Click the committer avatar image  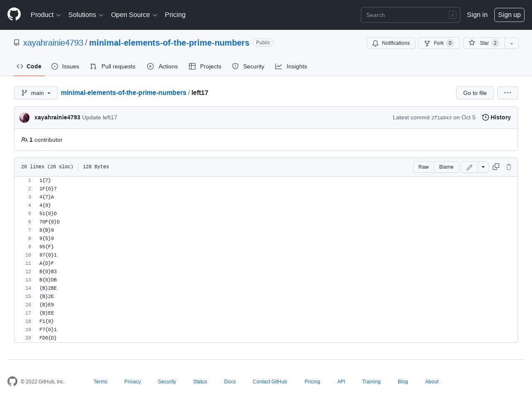click(x=24, y=118)
